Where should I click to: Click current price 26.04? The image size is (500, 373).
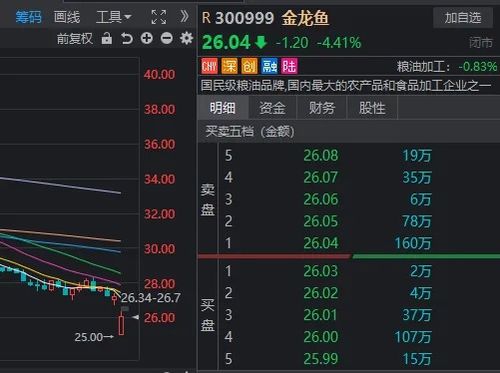coord(226,43)
